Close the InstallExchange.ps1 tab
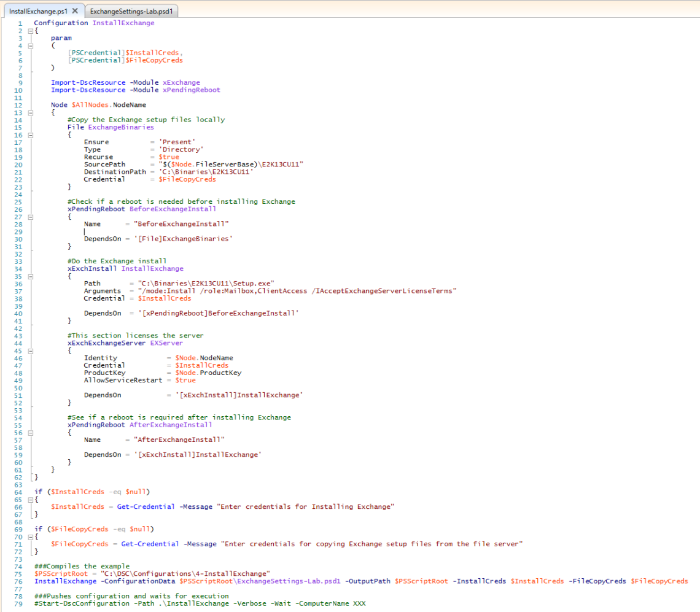 click(x=75, y=11)
